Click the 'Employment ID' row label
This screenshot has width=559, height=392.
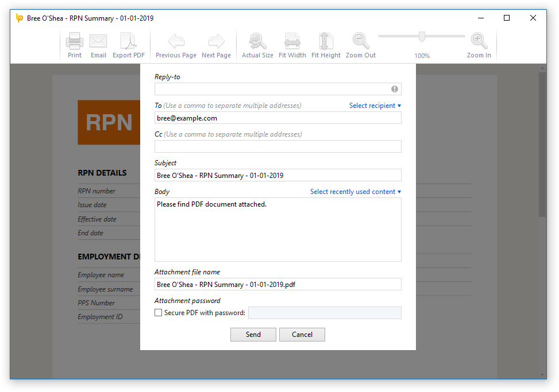(x=100, y=316)
